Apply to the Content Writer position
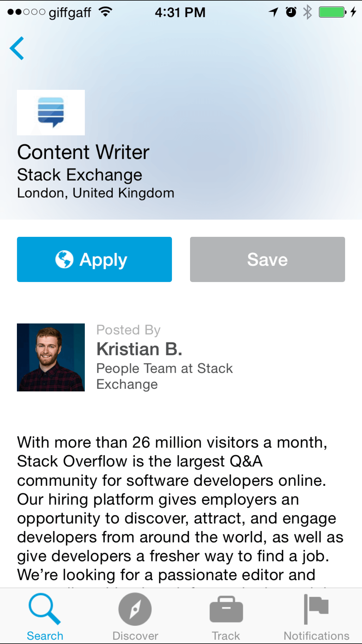This screenshot has width=362, height=644. tap(94, 259)
